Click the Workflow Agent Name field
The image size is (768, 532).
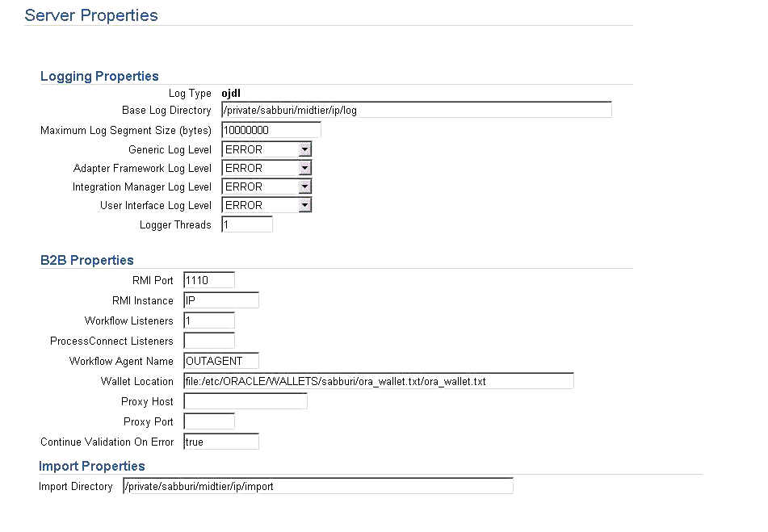pyautogui.click(x=221, y=361)
